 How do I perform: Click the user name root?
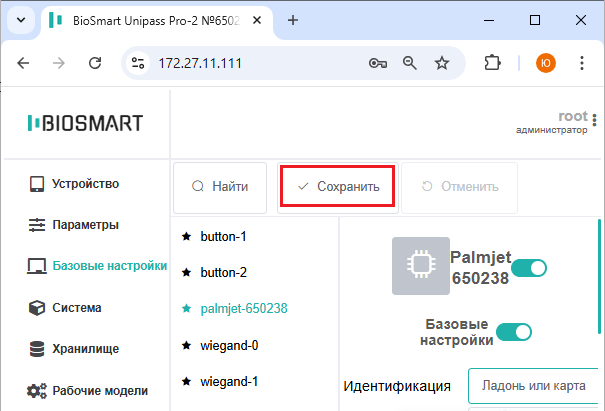tap(573, 116)
